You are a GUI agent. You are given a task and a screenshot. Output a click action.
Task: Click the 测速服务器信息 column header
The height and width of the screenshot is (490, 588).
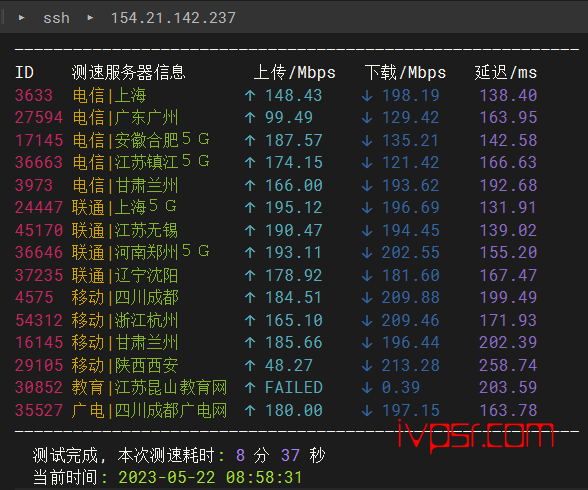coord(129,72)
